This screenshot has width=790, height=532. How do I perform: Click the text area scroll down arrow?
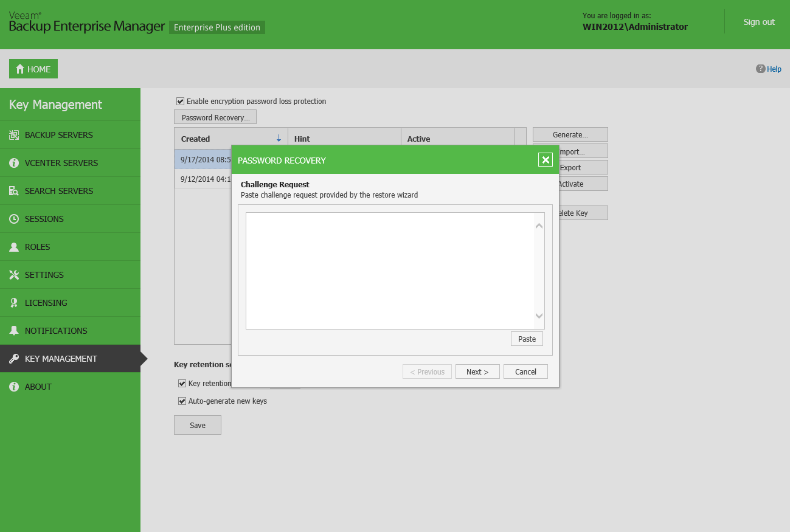pos(539,316)
